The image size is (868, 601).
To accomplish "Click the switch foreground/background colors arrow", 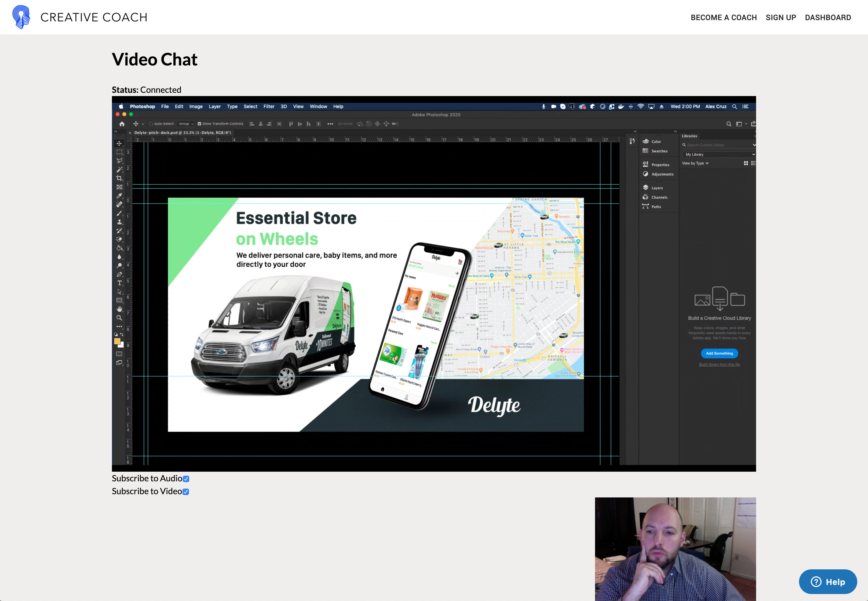I will point(122,334).
